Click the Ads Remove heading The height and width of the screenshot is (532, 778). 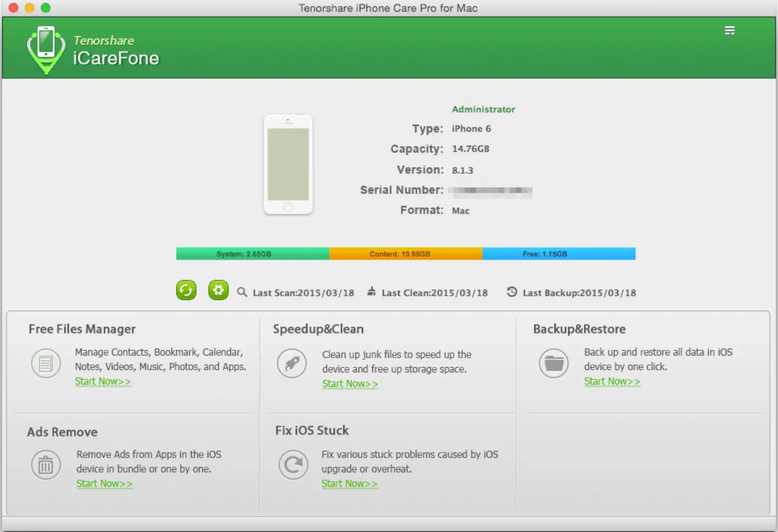pos(62,432)
